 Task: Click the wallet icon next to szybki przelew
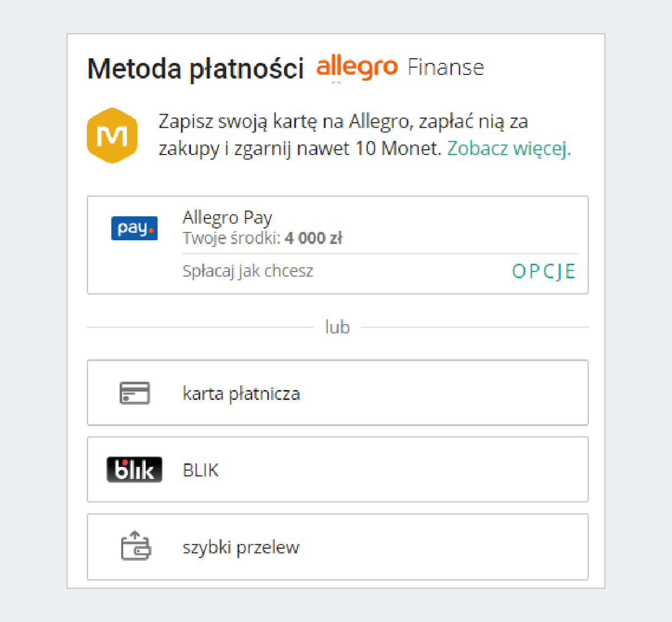tap(134, 547)
